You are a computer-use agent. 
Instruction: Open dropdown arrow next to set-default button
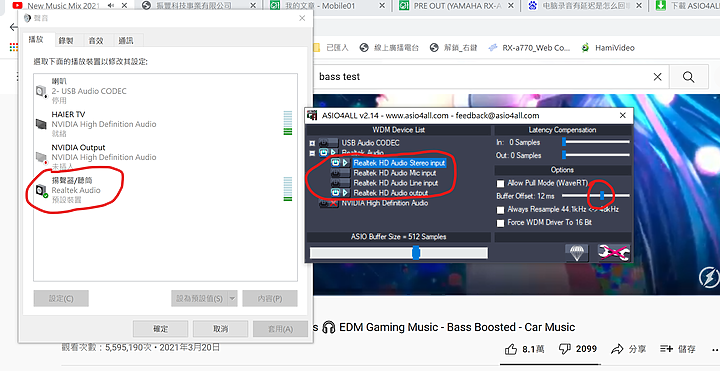pyautogui.click(x=232, y=298)
